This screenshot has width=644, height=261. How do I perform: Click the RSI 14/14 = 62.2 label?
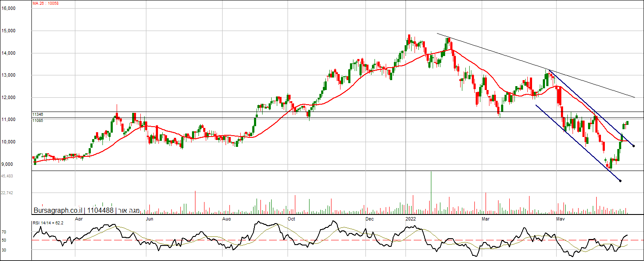coord(48,223)
